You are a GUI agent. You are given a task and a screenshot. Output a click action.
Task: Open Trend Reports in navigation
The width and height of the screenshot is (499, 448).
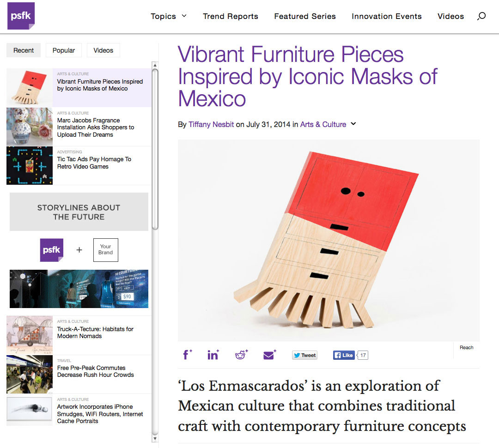(231, 16)
